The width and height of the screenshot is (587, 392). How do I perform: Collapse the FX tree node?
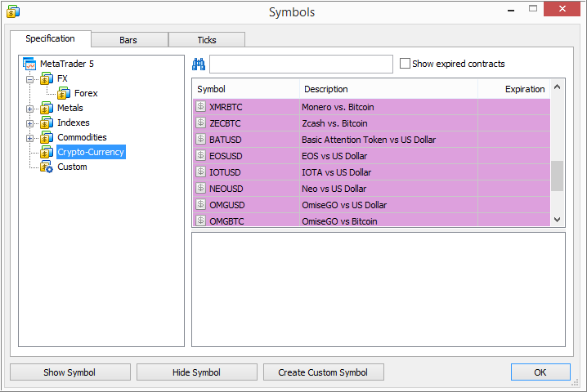[29, 79]
